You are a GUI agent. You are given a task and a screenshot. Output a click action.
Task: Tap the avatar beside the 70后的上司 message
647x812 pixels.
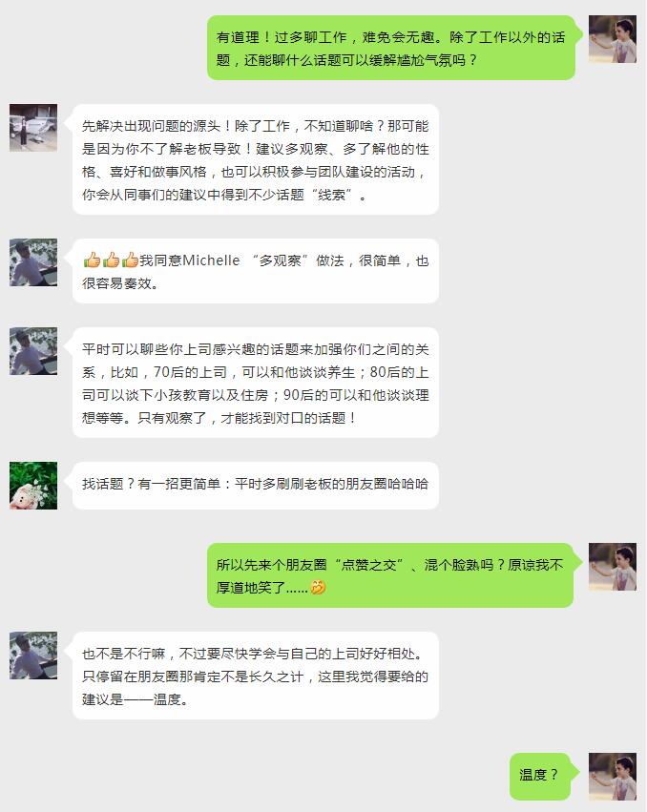tap(33, 351)
